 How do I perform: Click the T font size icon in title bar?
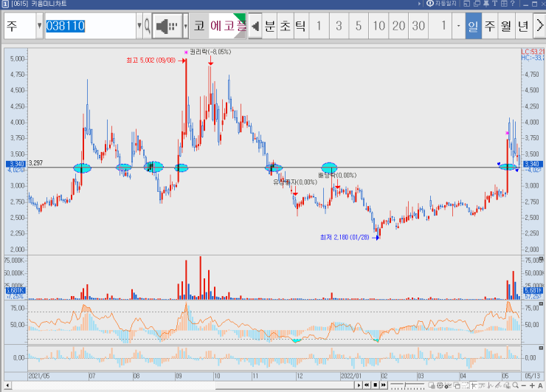495,4
